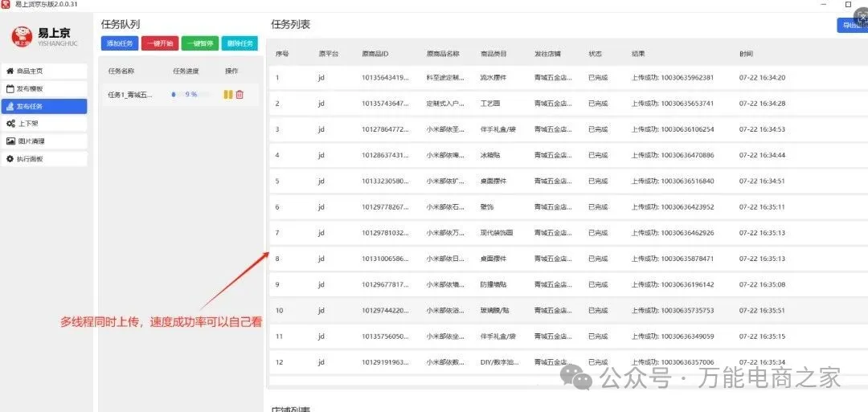Pause task 任务1 with the yellow pause icon
Image resolution: width=868 pixels, height=412 pixels.
coord(228,95)
